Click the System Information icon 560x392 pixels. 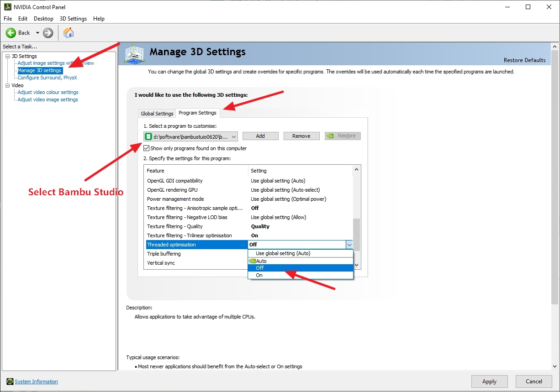[10, 382]
